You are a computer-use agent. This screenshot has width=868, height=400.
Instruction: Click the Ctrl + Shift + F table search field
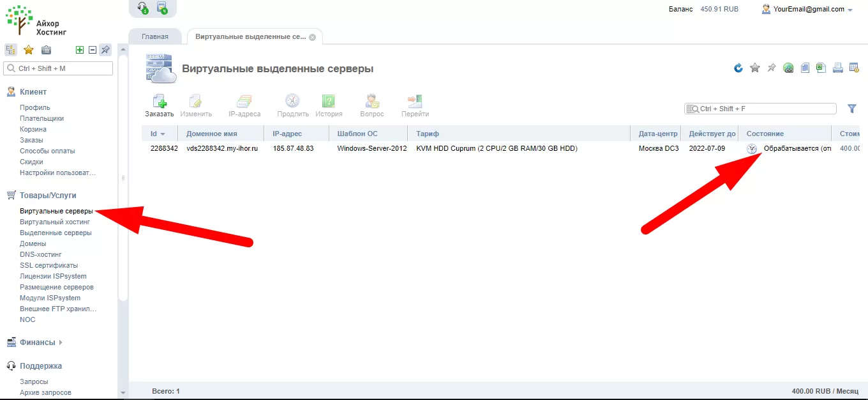pyautogui.click(x=760, y=109)
